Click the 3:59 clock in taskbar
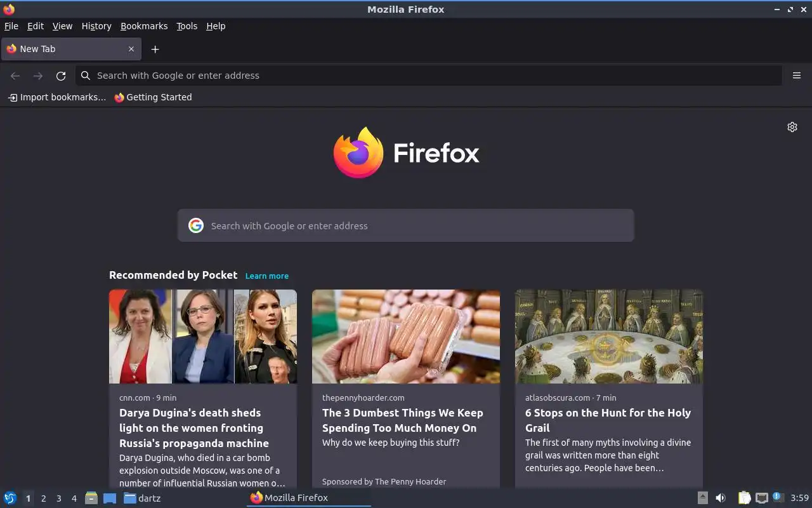This screenshot has height=508, width=812. pyautogui.click(x=799, y=498)
